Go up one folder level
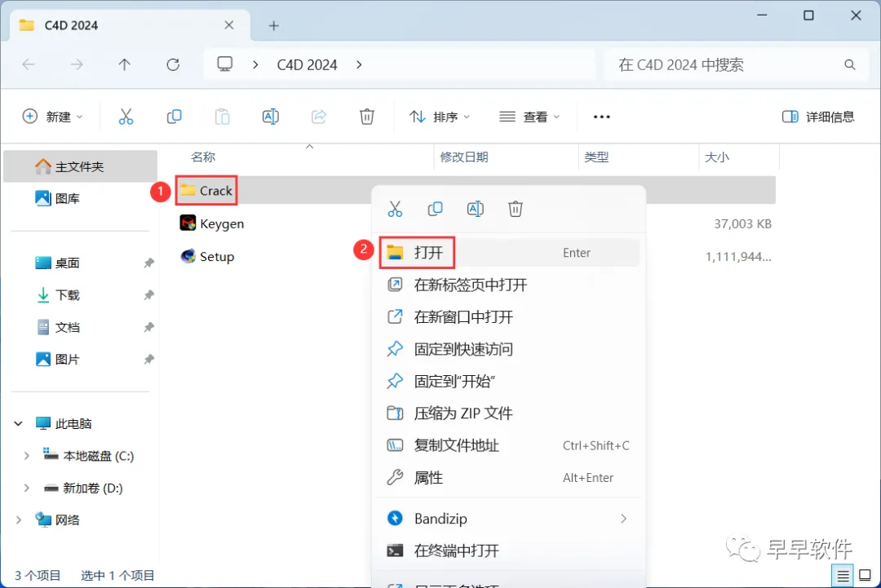The image size is (881, 588). 125,64
